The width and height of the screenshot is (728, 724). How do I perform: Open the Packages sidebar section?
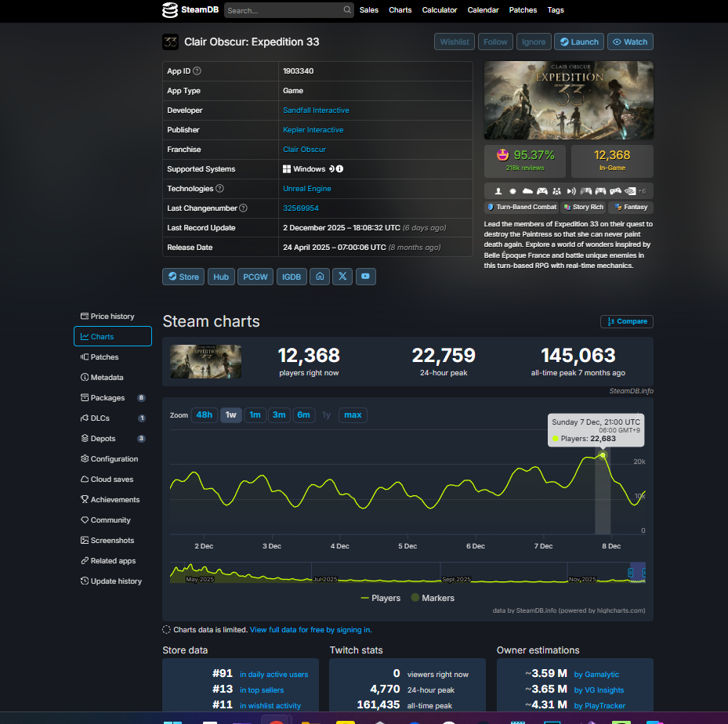click(x=113, y=398)
